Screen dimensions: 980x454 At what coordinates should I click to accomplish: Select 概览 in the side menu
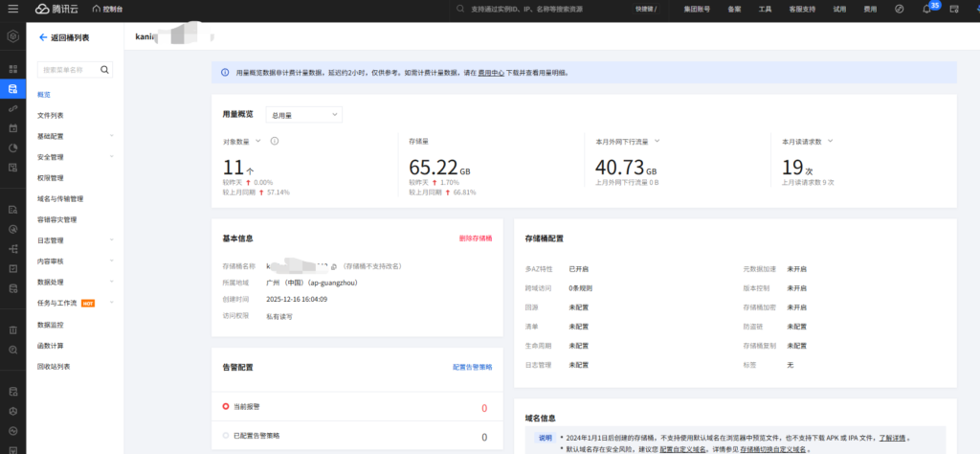(x=44, y=95)
